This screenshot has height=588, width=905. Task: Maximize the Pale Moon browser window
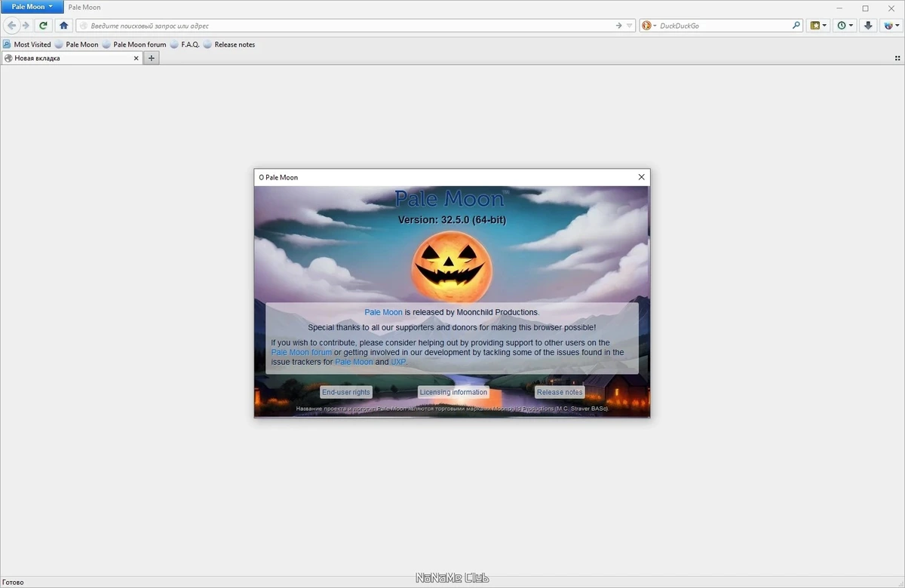[x=866, y=8]
